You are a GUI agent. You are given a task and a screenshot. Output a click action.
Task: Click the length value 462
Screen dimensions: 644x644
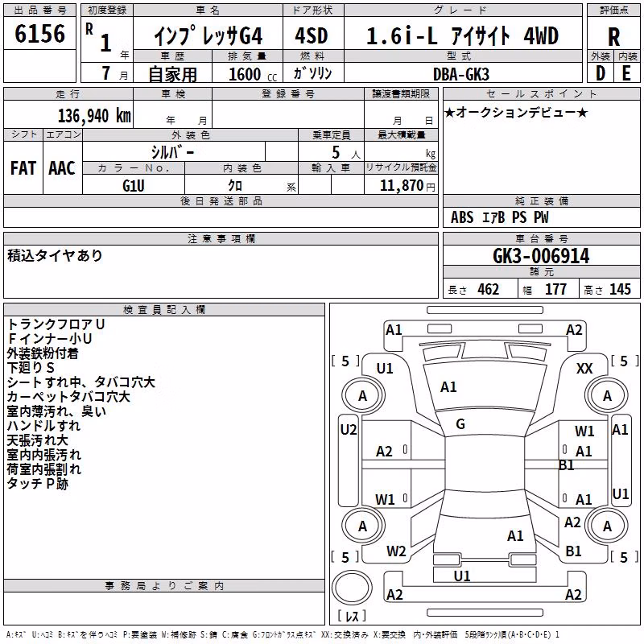coord(489,290)
